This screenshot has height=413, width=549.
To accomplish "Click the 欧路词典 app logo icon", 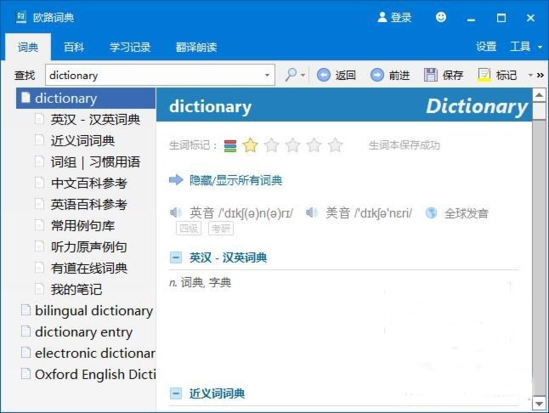I will coord(21,17).
